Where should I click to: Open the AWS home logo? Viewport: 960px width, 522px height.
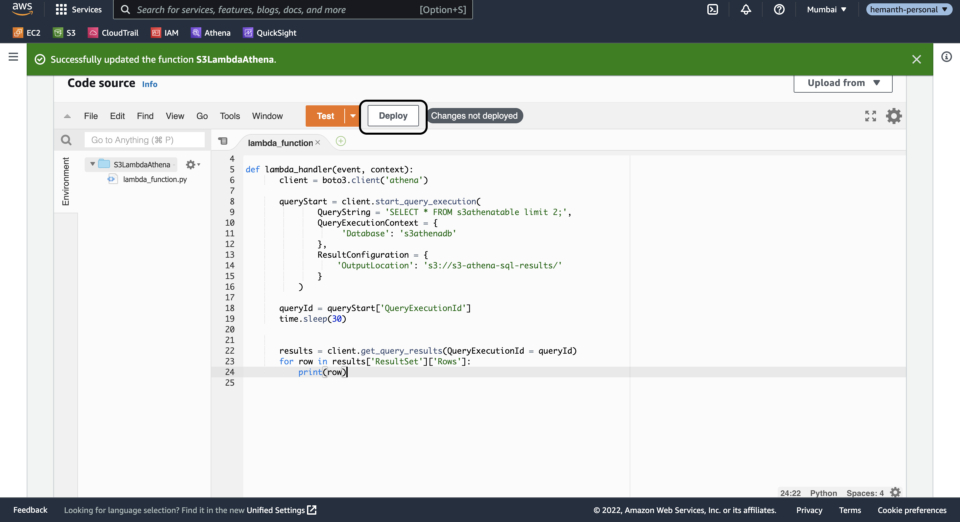click(22, 9)
